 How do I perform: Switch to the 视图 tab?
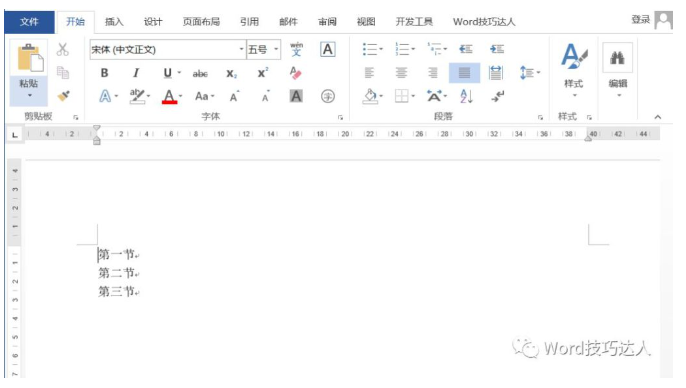[366, 21]
